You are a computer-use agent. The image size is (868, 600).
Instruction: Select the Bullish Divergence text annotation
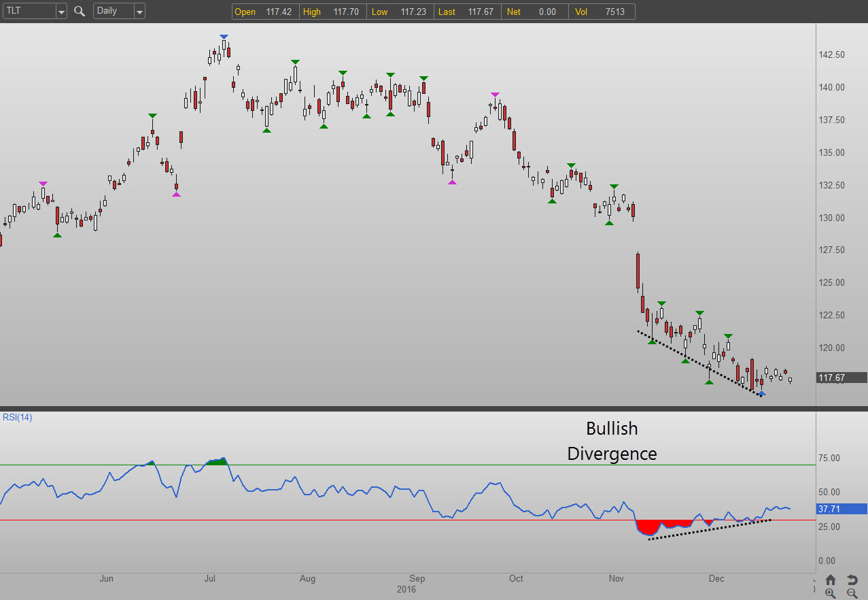tap(612, 441)
